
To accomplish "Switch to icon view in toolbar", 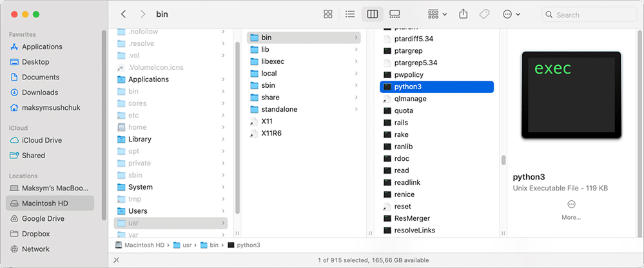I will [328, 14].
